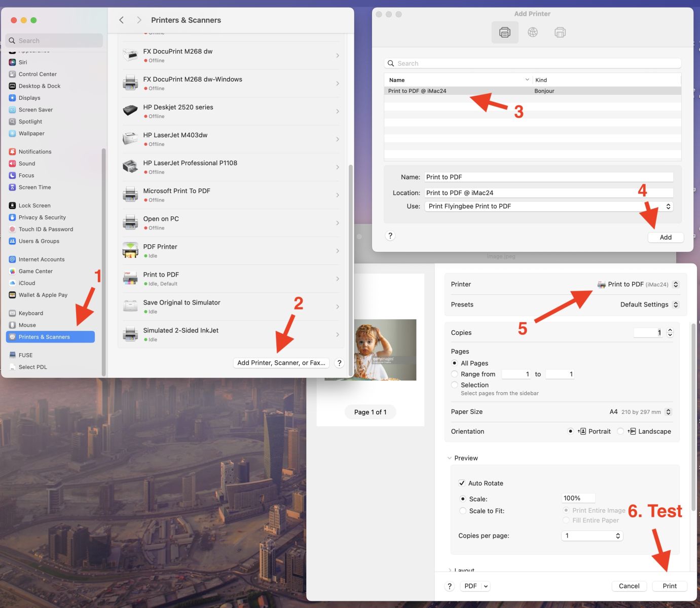700x608 pixels.
Task: Click the HP Deskjet 2520 series printer icon
Action: 130,111
